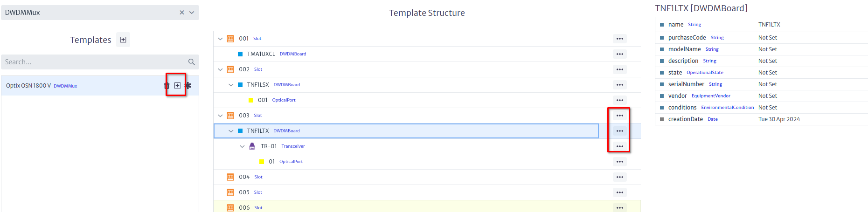The image size is (868, 212).
Task: Delete the Optix OSN 1800 V template
Action: point(167,86)
